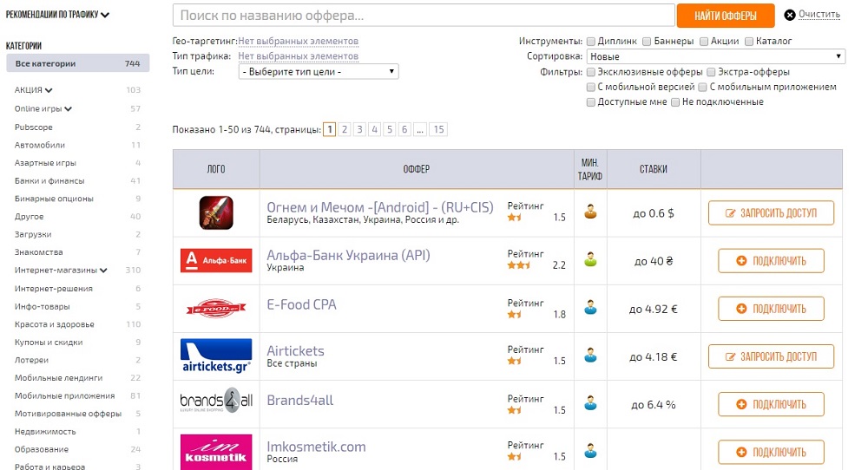
Task: Open the Выберите тип цели dropdown
Action: coord(319,71)
